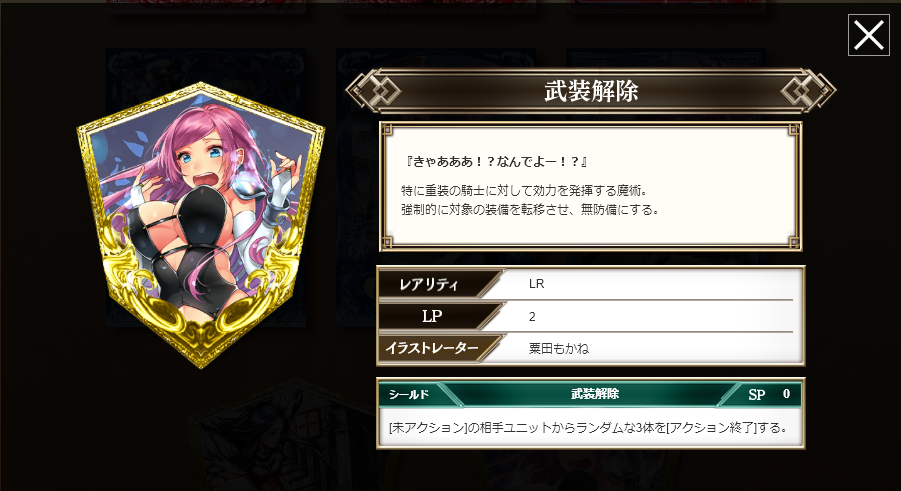Click the LP value 2
Viewport: 901px width, 491px height.
coord(532,317)
